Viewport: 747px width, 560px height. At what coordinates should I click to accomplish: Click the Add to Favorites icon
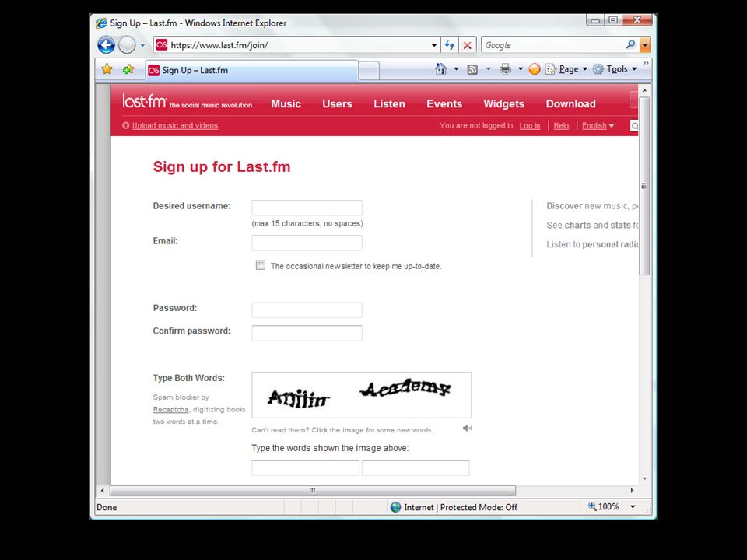(x=128, y=69)
